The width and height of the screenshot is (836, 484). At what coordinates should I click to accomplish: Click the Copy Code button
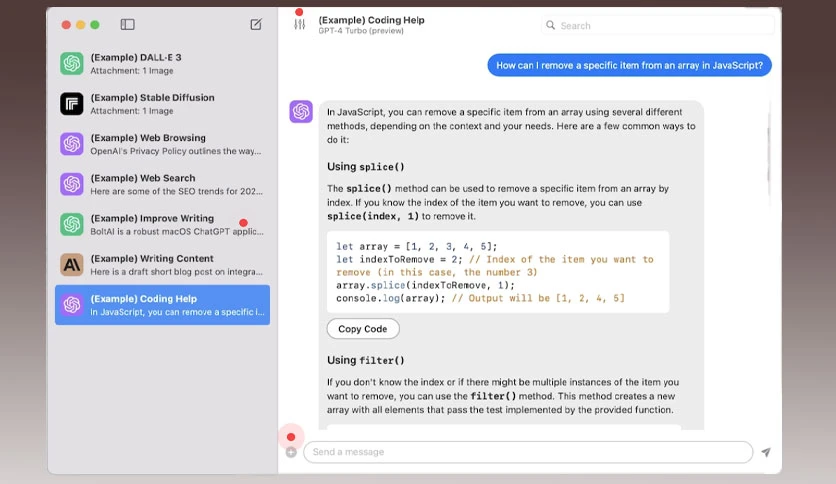(363, 329)
